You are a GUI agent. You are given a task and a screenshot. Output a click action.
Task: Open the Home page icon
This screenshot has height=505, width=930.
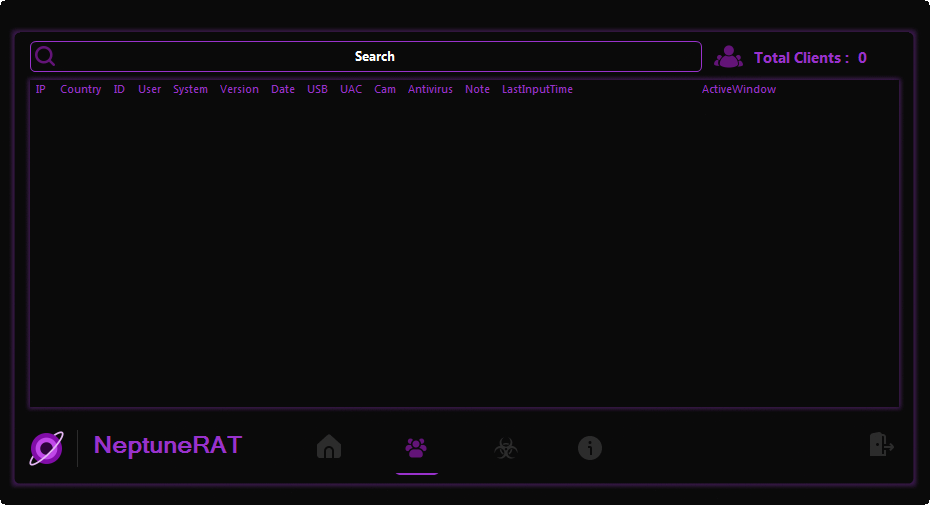(329, 447)
